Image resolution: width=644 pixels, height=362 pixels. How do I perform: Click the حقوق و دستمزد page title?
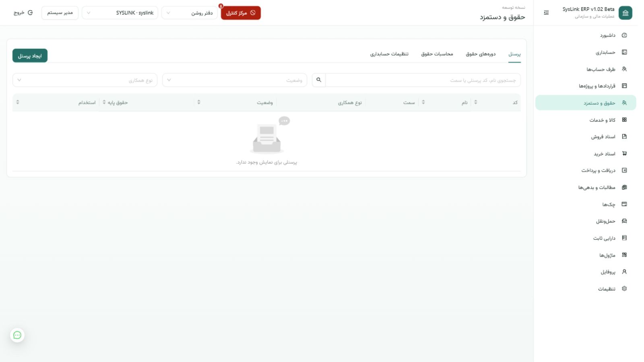coord(502,17)
